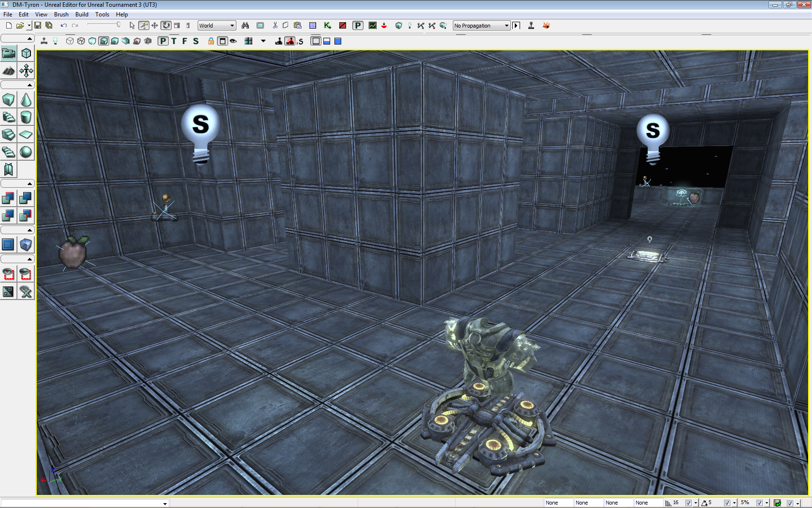The width and height of the screenshot is (812, 508).
Task: Toggle rotation grid snapping checkbox next to 5
Action: [x=727, y=503]
